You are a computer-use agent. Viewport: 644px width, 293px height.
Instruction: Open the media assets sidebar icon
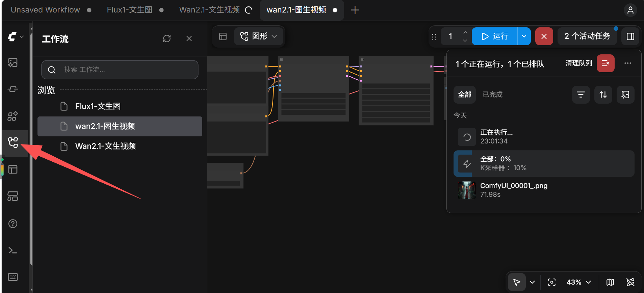(x=13, y=62)
